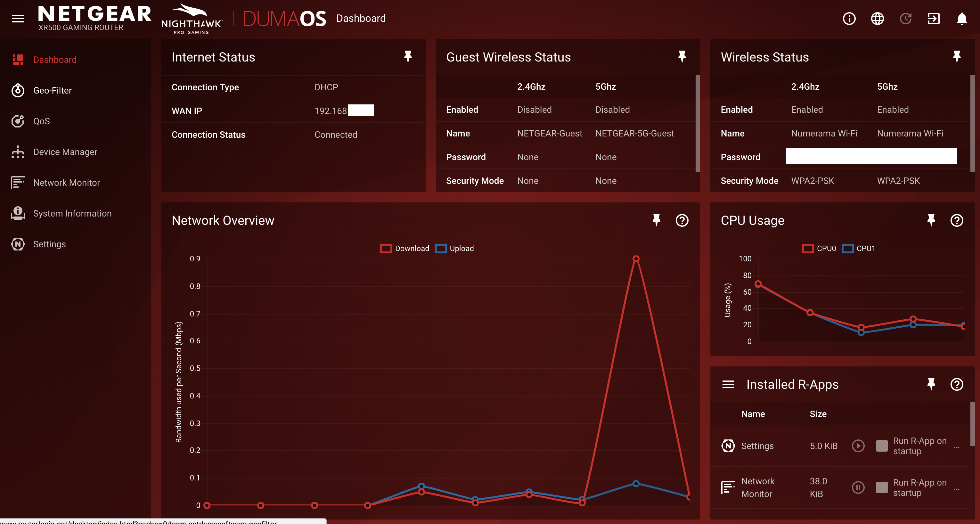Click the NETGEAR-5G-Guest network name
The width and height of the screenshot is (980, 524).
tap(634, 133)
